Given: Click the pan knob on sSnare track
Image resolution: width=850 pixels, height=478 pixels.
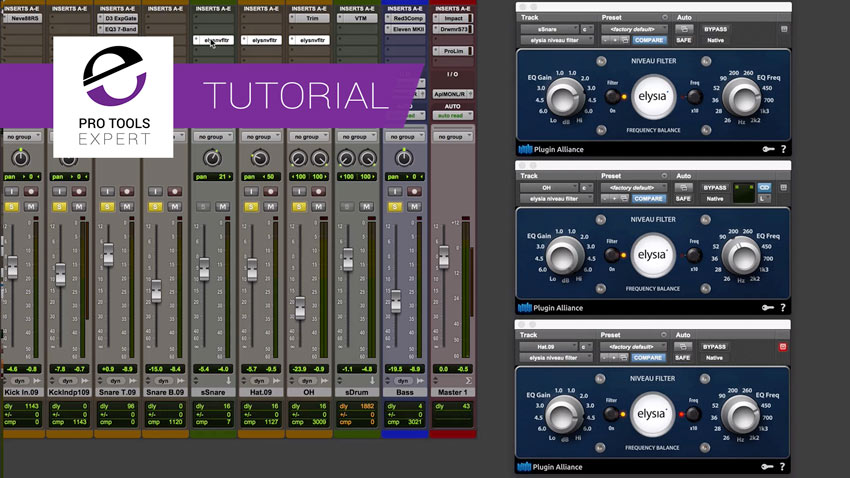Looking at the screenshot, I should (212, 158).
